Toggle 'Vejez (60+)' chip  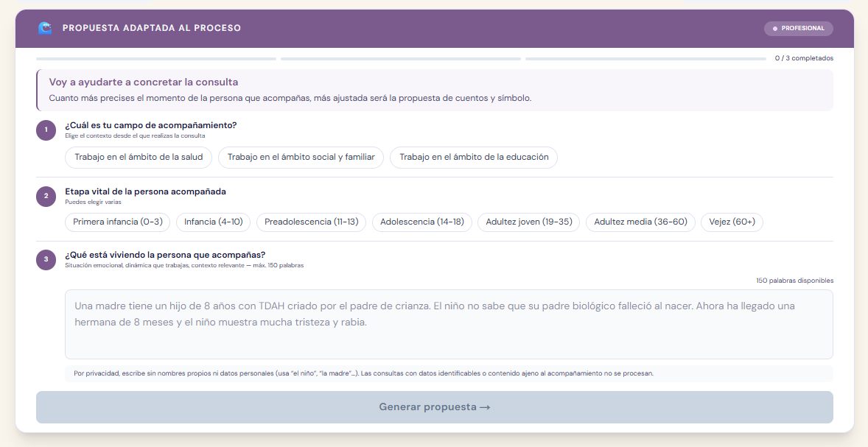[732, 222]
